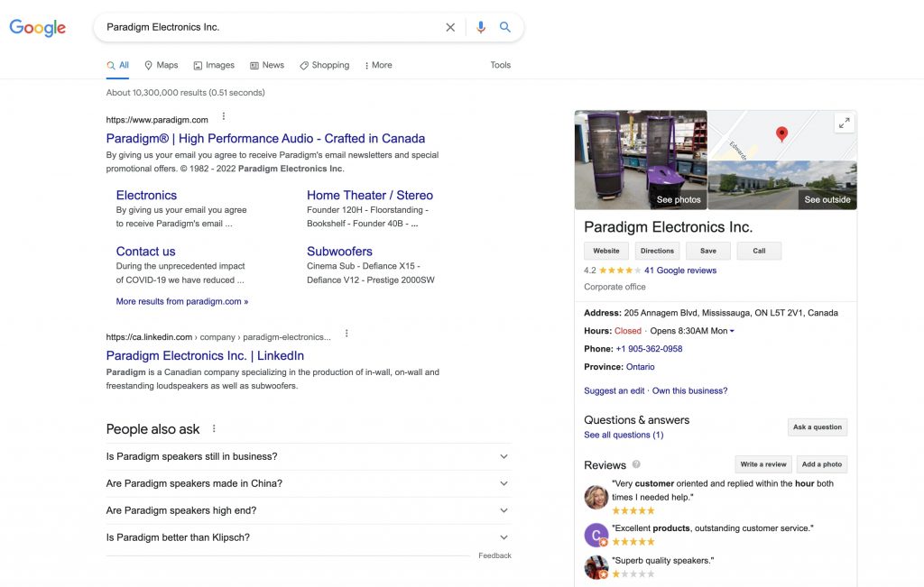This screenshot has height=587, width=924.
Task: Click the Website button
Action: (606, 251)
